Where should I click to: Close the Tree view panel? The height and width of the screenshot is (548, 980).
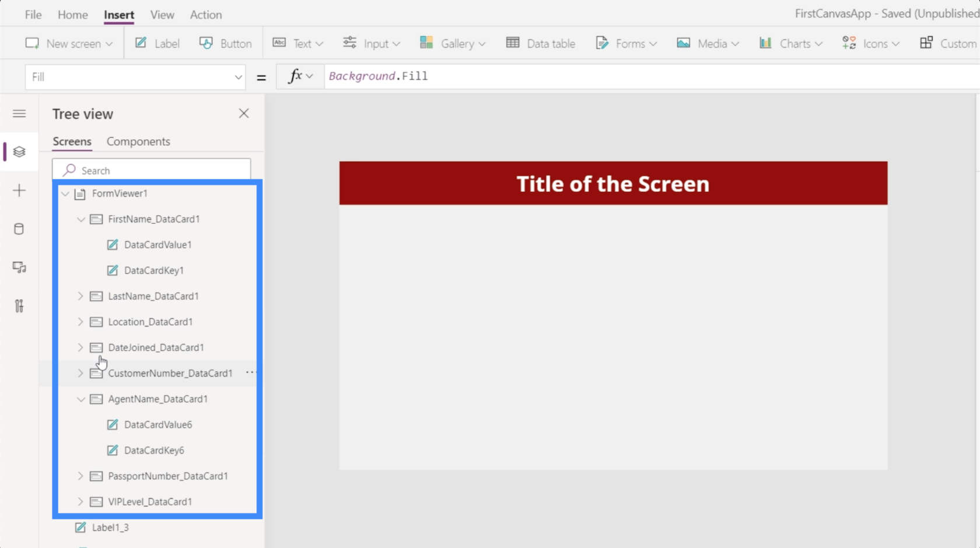click(x=244, y=114)
